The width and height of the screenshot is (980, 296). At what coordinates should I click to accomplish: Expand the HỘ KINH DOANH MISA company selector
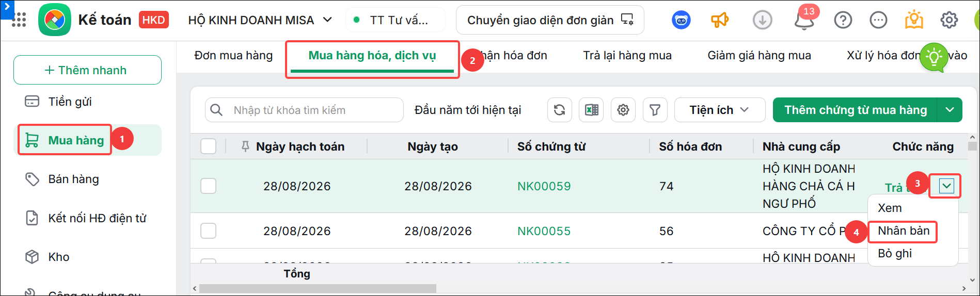coord(260,20)
